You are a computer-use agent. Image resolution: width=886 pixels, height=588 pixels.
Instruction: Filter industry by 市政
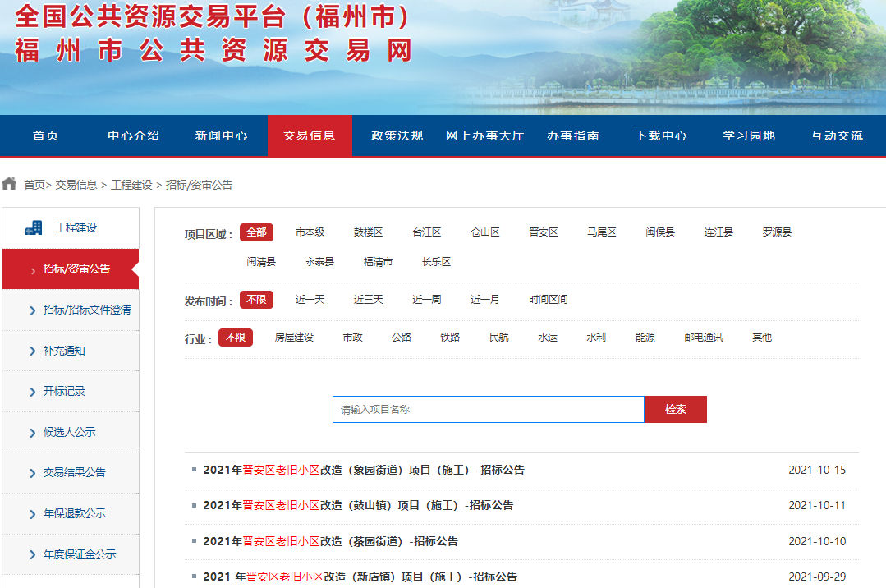[352, 338]
